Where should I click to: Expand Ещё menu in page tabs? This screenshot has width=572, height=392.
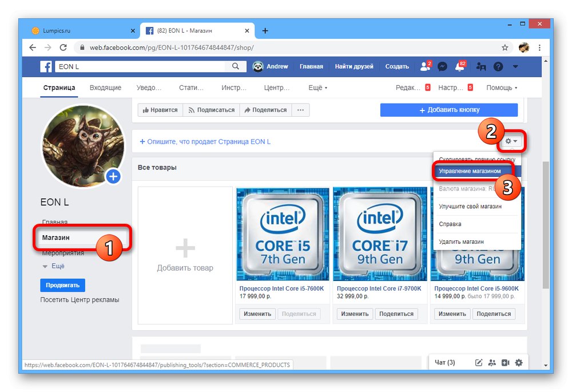click(317, 88)
